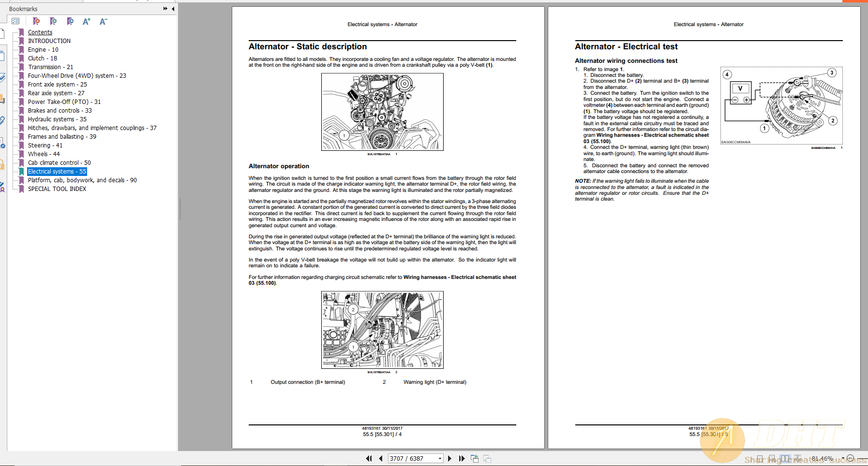
Task: Open the zoom level dropdown
Action: coord(842,458)
